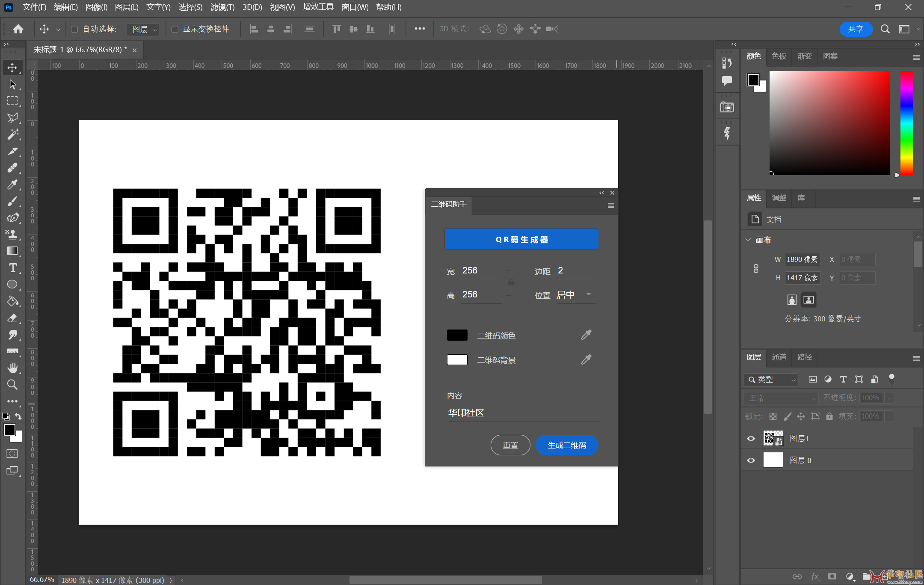
Task: Toggle quick mask mode
Action: [x=12, y=453]
